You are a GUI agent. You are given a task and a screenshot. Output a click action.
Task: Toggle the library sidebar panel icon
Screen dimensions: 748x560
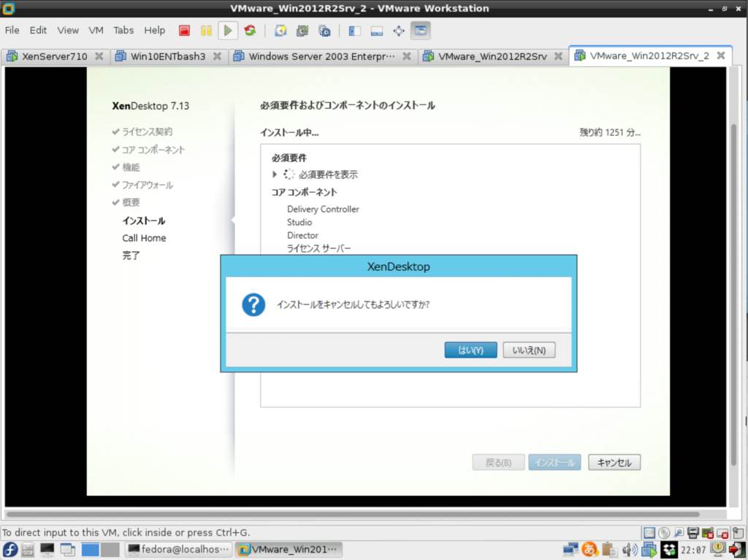(354, 31)
